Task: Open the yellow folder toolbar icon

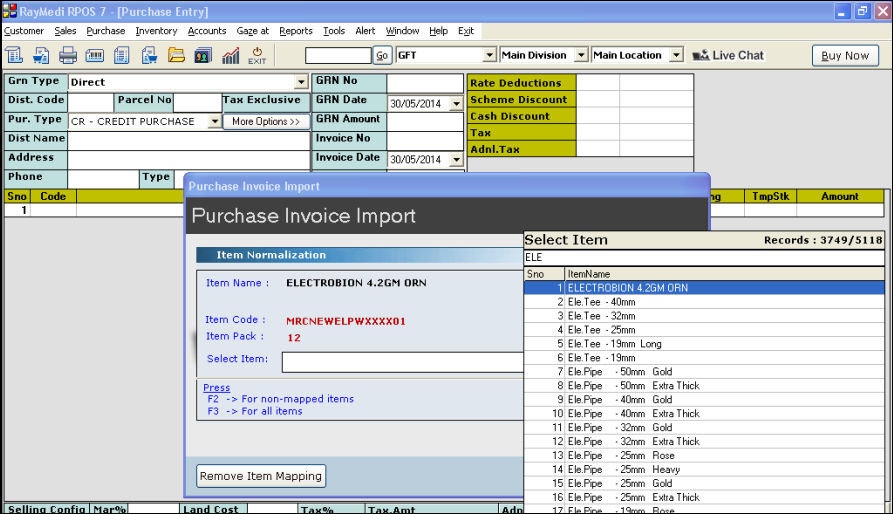Action: point(176,55)
